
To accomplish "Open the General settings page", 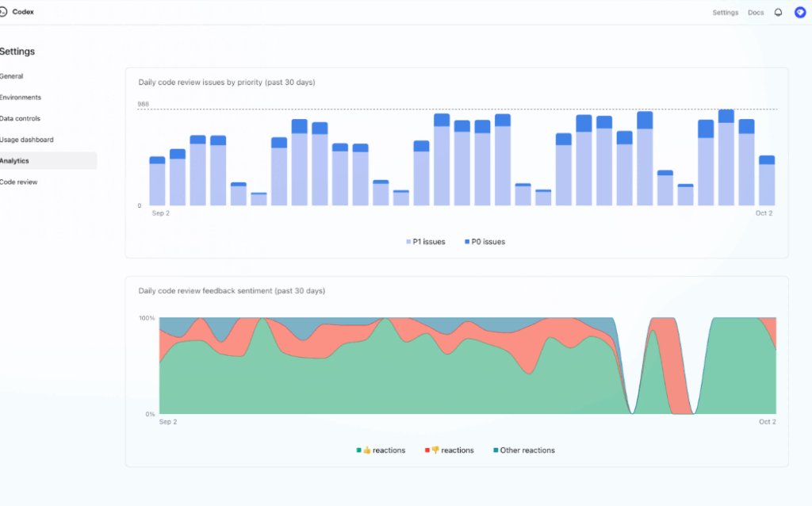I will tap(12, 76).
